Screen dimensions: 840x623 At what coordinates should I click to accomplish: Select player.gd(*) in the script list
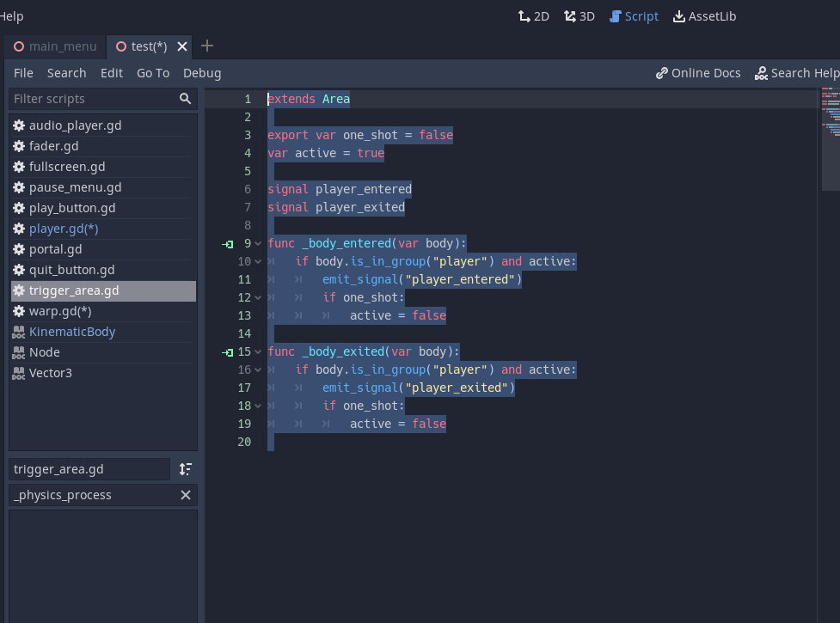pyautogui.click(x=64, y=229)
